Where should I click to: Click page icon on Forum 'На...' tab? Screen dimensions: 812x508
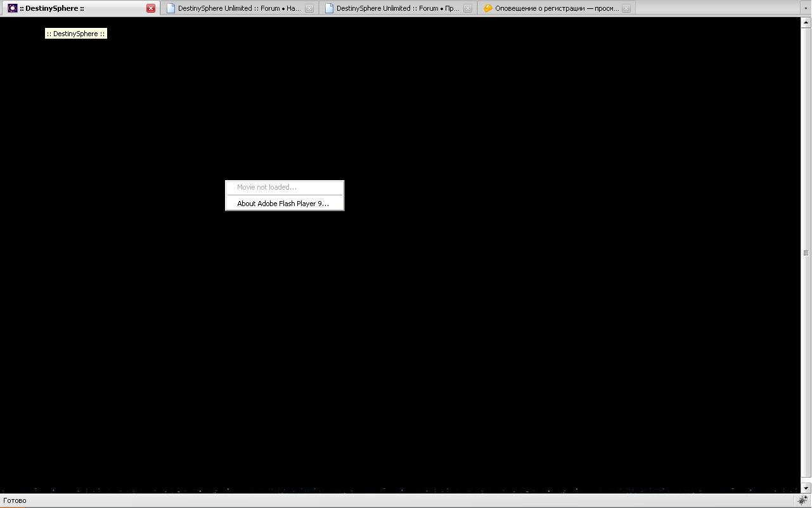point(171,8)
